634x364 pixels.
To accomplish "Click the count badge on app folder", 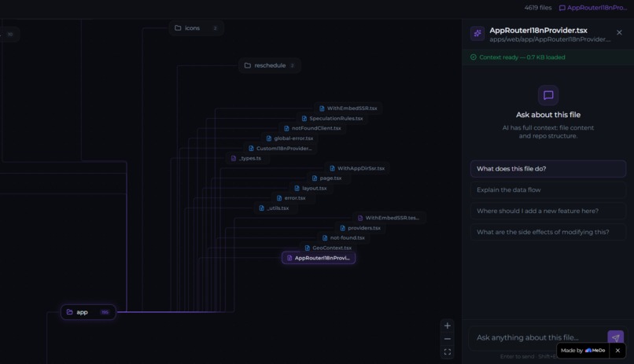I will pos(105,312).
